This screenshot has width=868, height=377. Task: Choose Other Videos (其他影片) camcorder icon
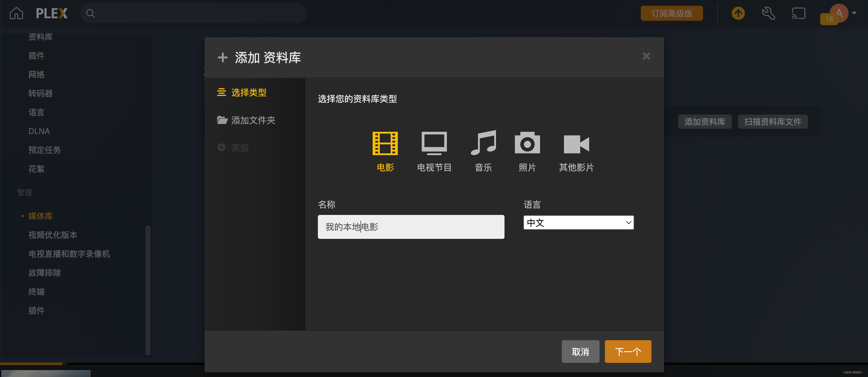tap(576, 144)
